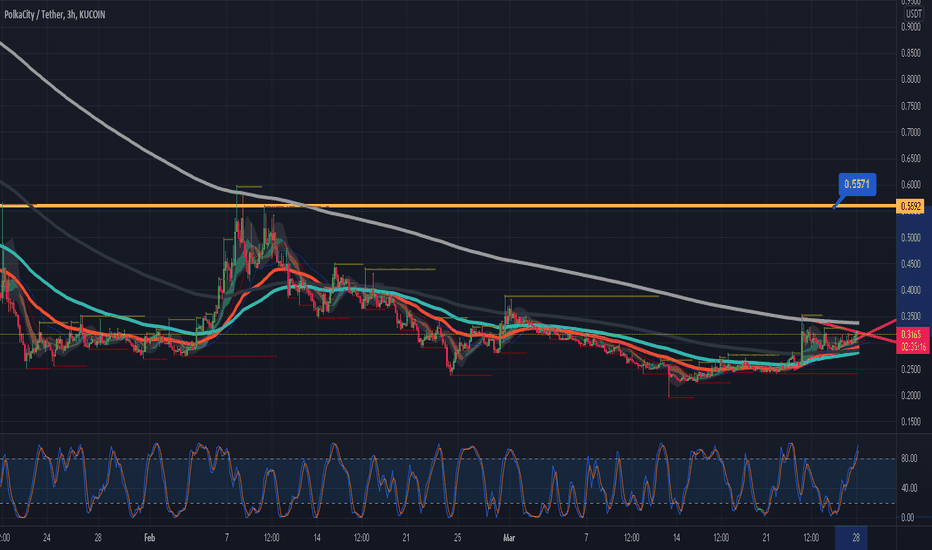Click the 0.7000 price axis label
Screen dimensions: 932x550
coord(911,132)
